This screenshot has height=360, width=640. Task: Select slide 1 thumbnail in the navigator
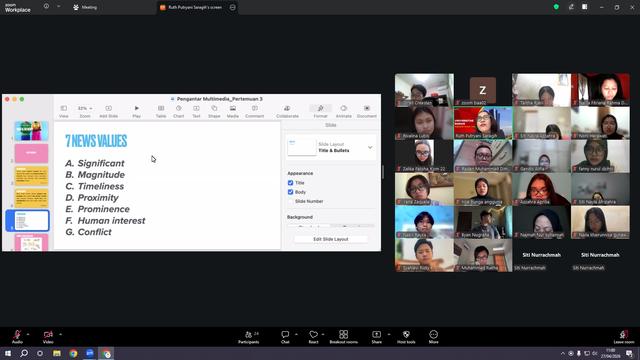[31, 131]
